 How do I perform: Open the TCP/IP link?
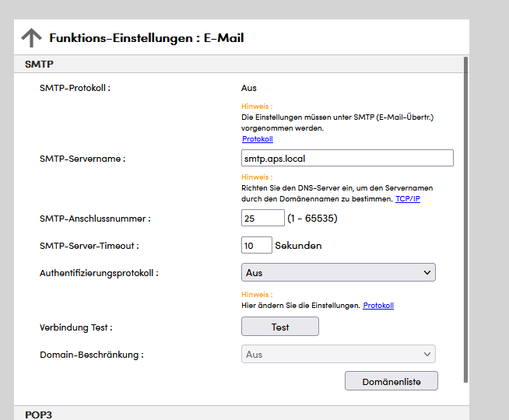click(x=407, y=199)
